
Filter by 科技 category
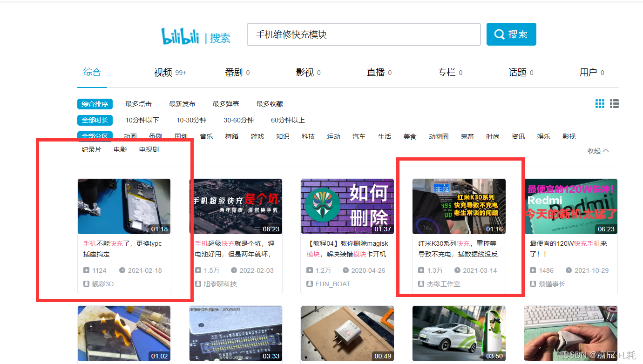tap(308, 136)
